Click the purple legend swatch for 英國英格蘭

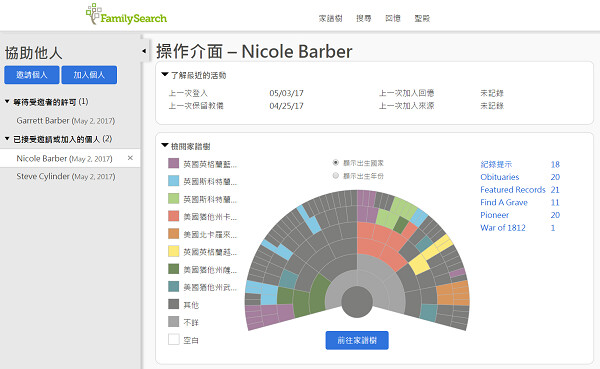[174, 163]
